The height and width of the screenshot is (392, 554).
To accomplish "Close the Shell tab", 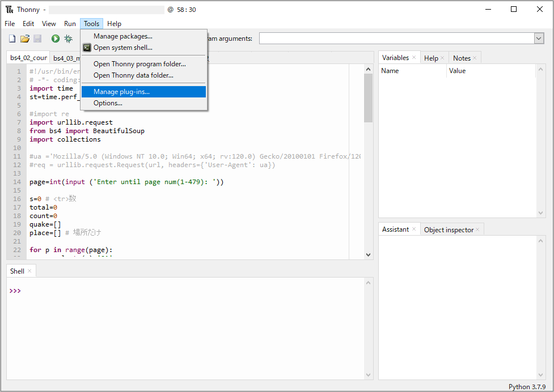I will [x=29, y=271].
